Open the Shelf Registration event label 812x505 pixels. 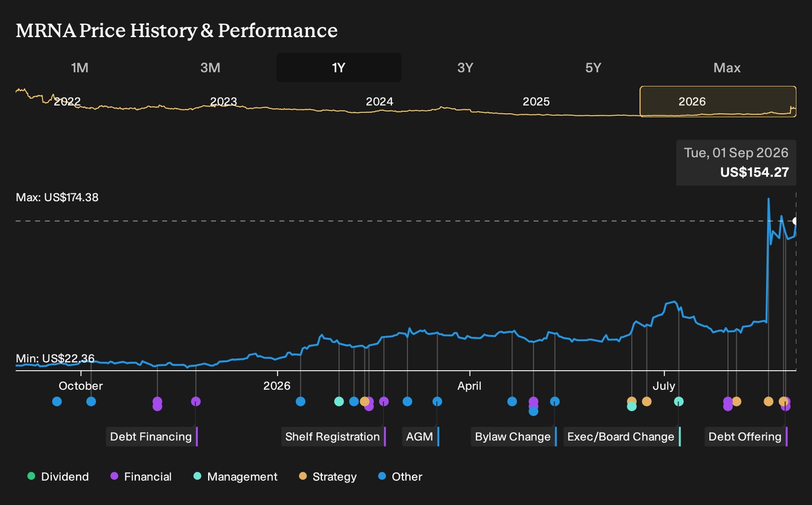pyautogui.click(x=333, y=437)
